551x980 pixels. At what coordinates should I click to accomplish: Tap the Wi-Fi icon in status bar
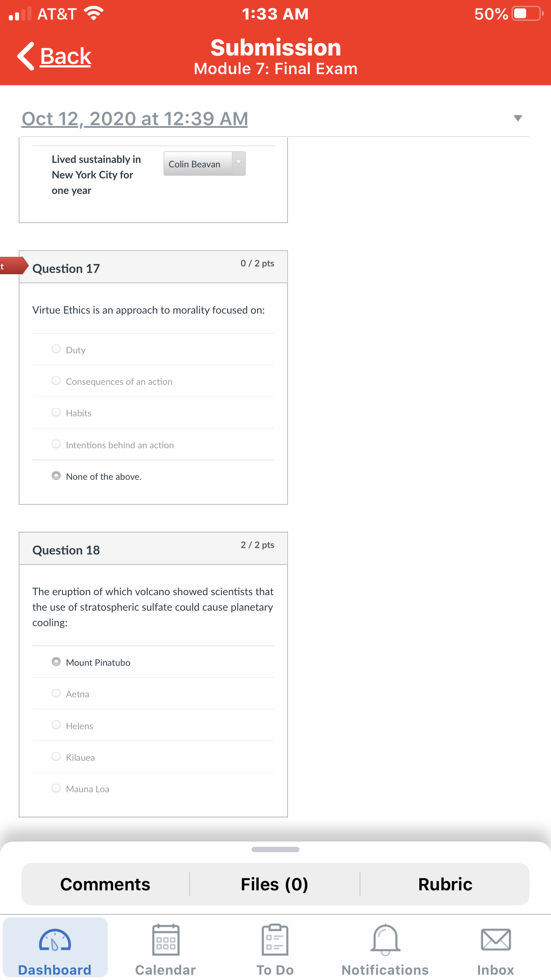point(94,13)
